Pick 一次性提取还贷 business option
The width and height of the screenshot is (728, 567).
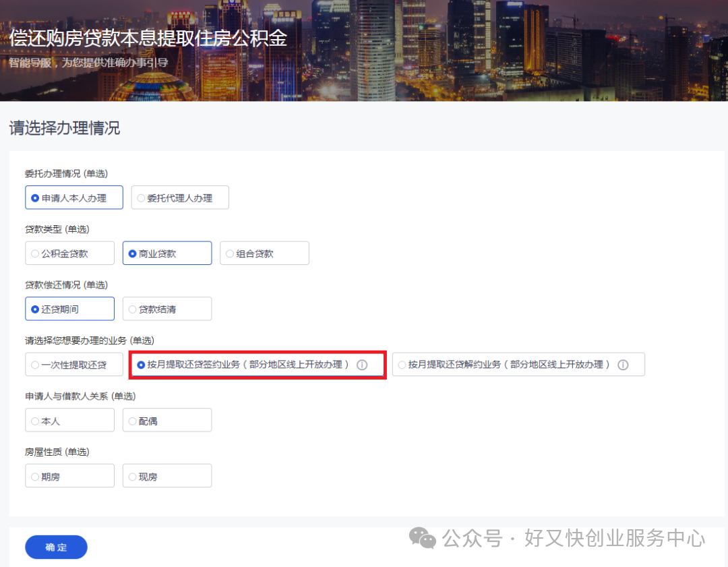tap(74, 365)
